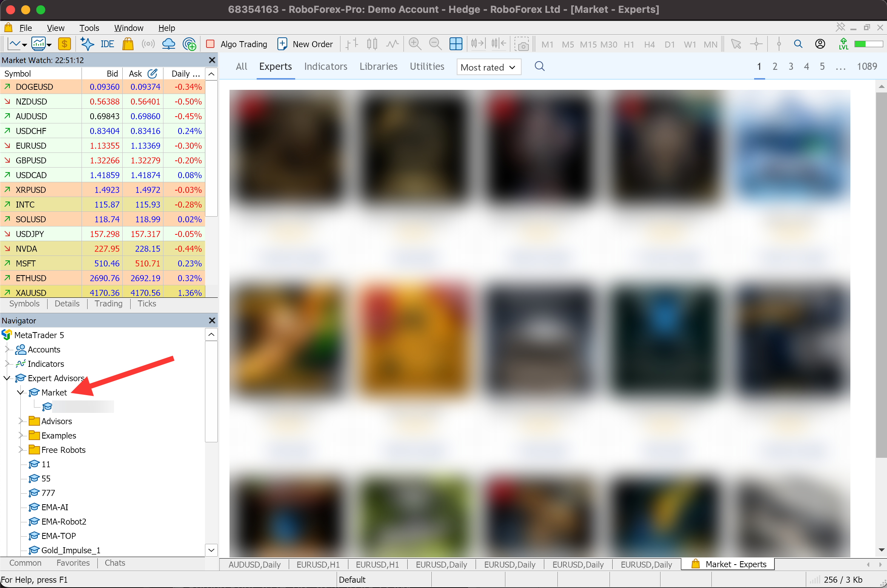Open the Ticks tab in Market Watch
The image size is (887, 588).
click(x=147, y=303)
